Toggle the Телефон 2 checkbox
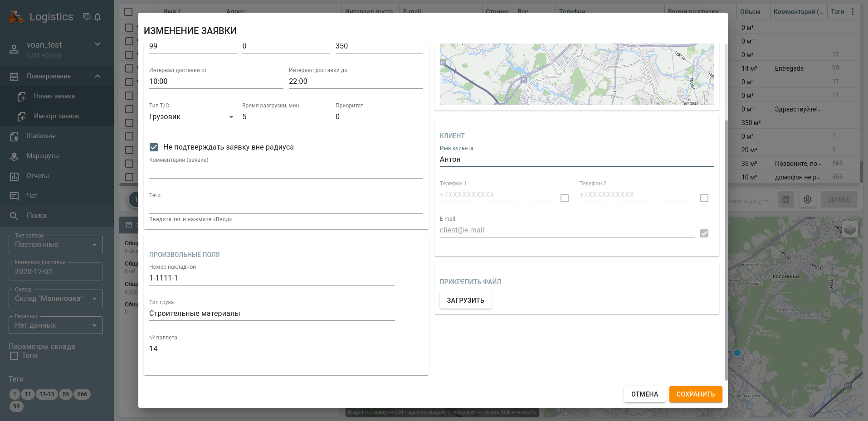This screenshot has height=421, width=868. pyautogui.click(x=704, y=198)
